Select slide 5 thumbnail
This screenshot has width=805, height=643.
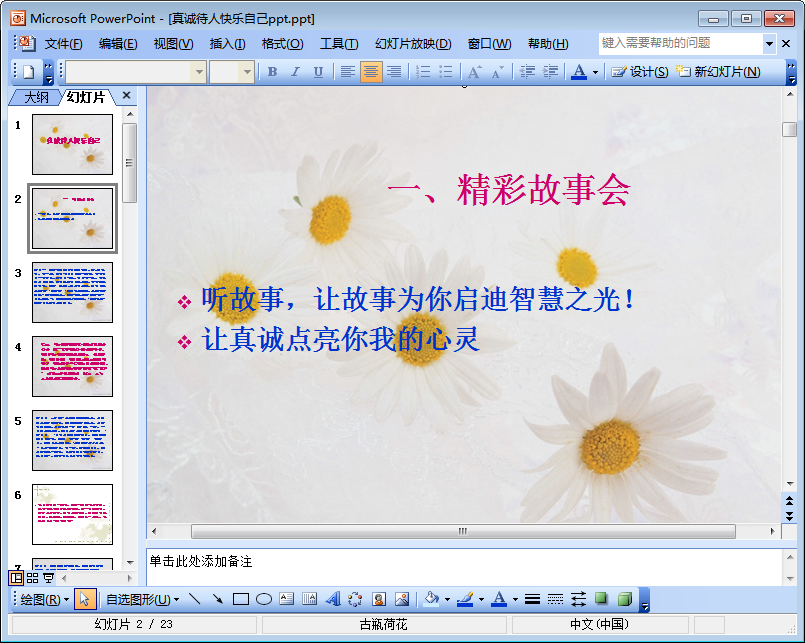tap(72, 440)
